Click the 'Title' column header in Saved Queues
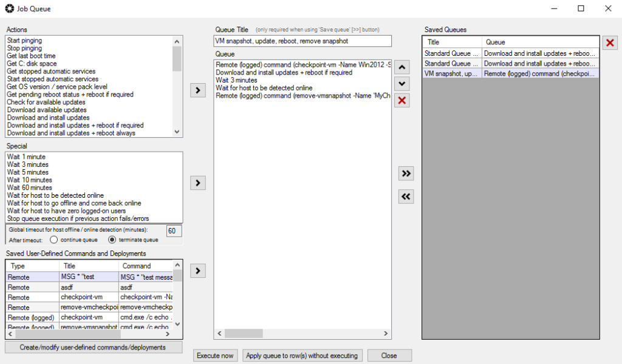Image resolution: width=622 pixels, height=364 pixels. click(452, 42)
